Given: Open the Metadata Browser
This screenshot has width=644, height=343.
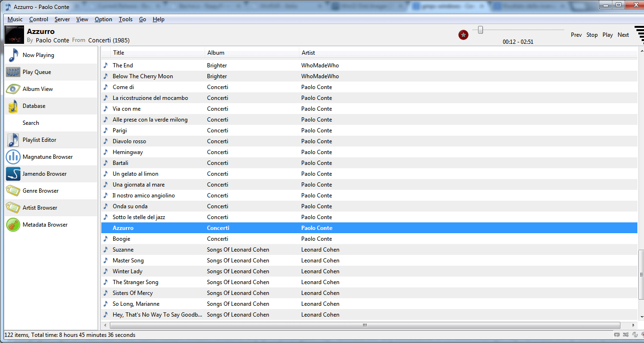Looking at the screenshot, I should (x=51, y=225).
